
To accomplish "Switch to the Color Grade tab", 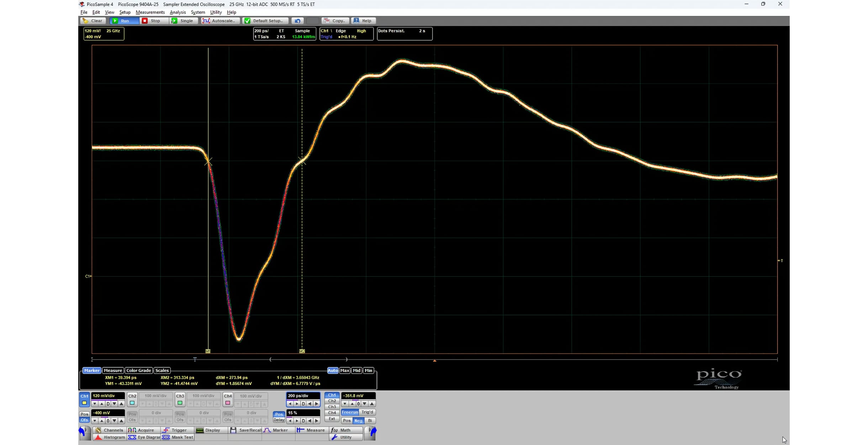I will pos(139,371).
